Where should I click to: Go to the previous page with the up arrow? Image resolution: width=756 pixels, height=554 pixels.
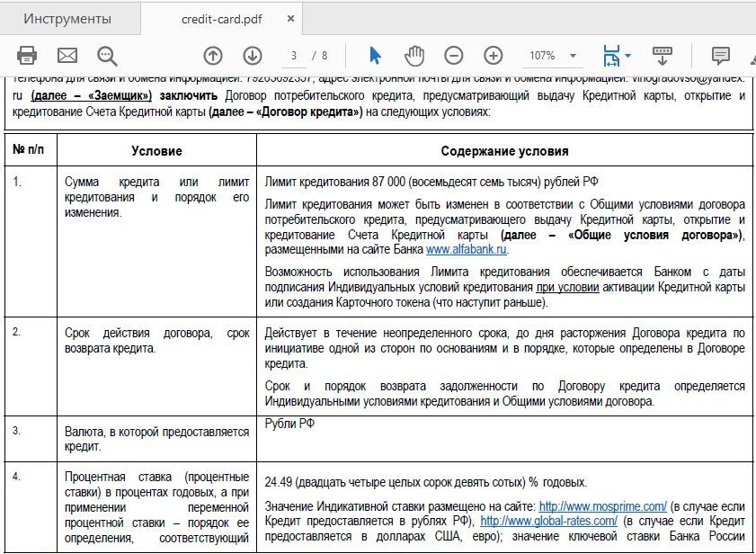[211, 55]
